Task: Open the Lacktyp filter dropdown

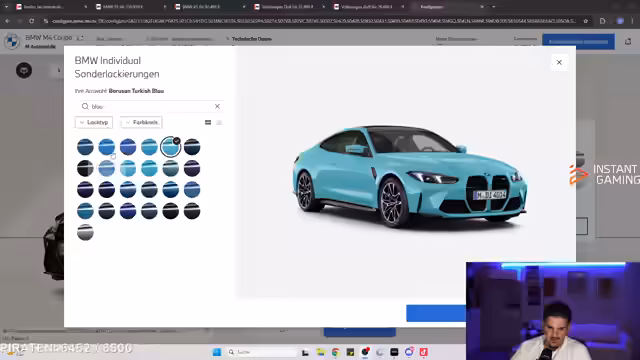Action: pyautogui.click(x=94, y=122)
